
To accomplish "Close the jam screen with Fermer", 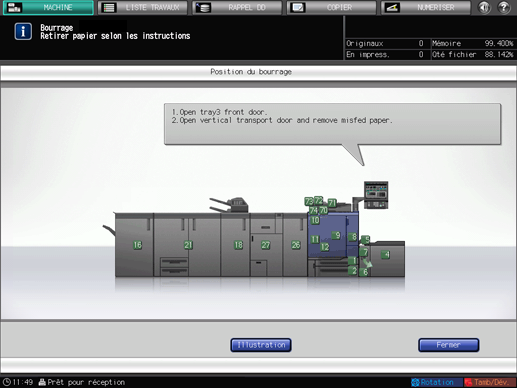I will coord(449,345).
